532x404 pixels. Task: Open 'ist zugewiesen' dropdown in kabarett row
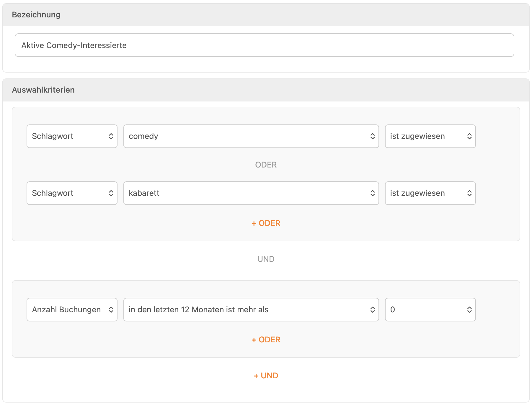pyautogui.click(x=430, y=193)
